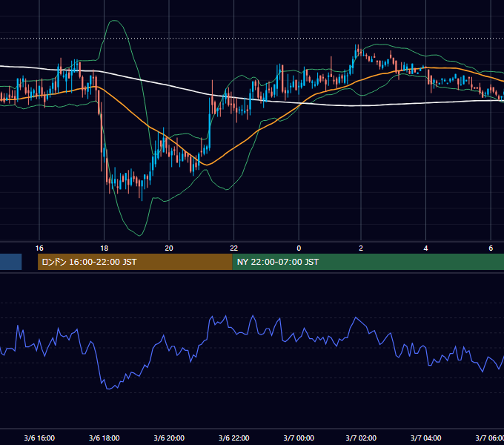Click the 3/6 18:00 date label
The width and height of the screenshot is (504, 445).
coord(105,438)
